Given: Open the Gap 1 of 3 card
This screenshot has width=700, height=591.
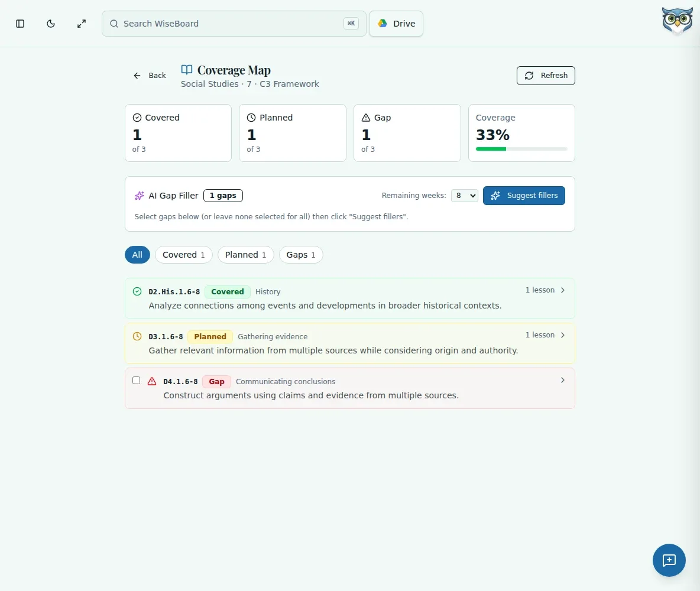Looking at the screenshot, I should pos(407,133).
